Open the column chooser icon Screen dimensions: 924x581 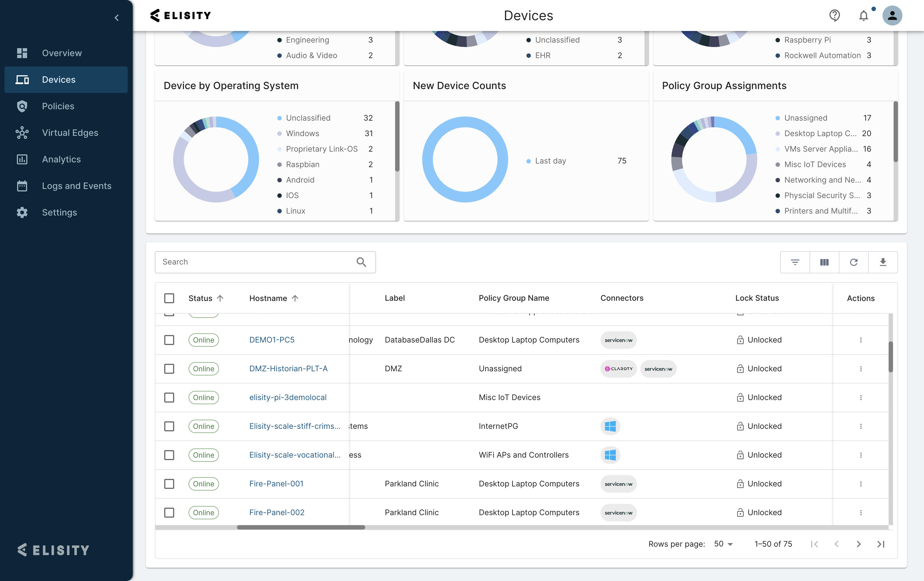[x=824, y=262]
